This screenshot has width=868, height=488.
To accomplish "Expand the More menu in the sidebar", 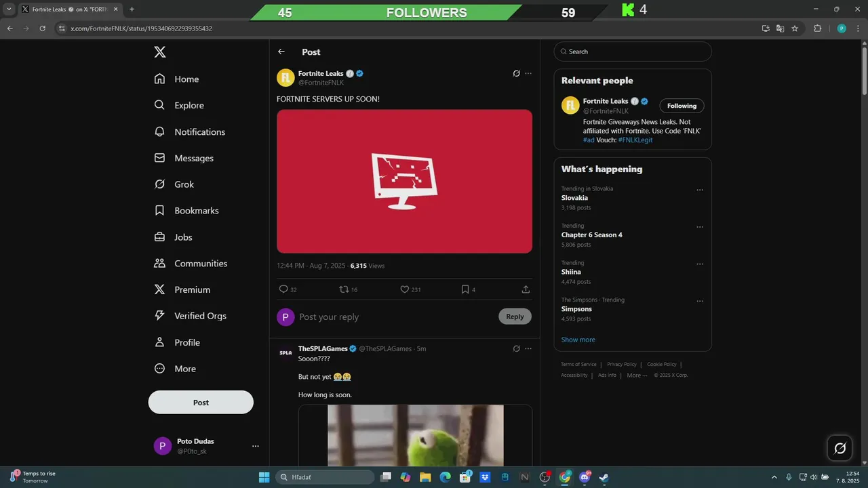I will [175, 369].
